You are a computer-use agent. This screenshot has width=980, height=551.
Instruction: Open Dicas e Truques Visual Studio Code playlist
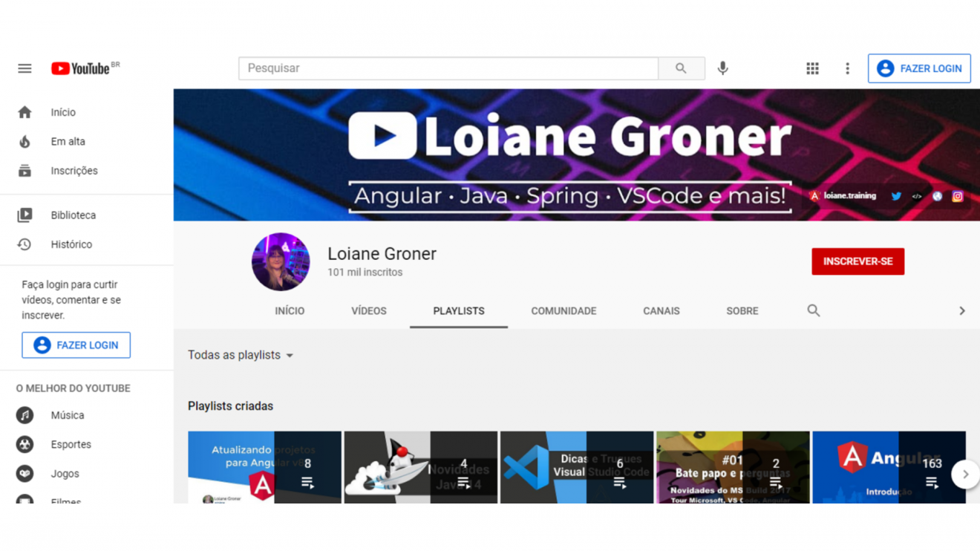[x=577, y=467]
